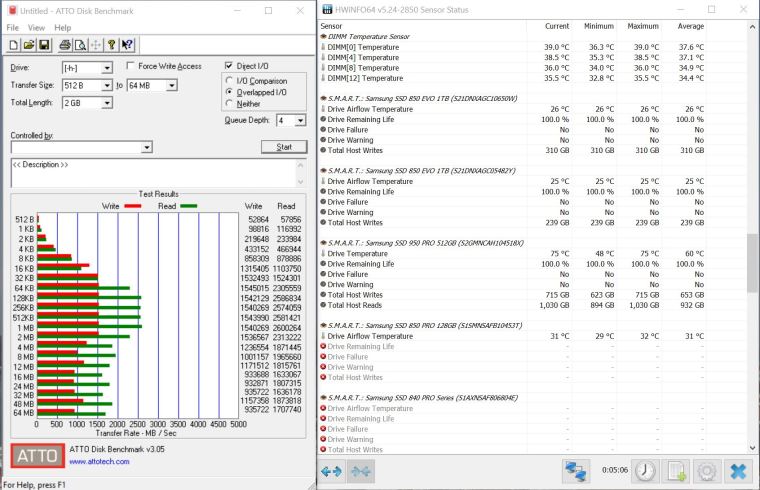
Task: Click the ATTO logo in the benchmark window
Action: (38, 456)
